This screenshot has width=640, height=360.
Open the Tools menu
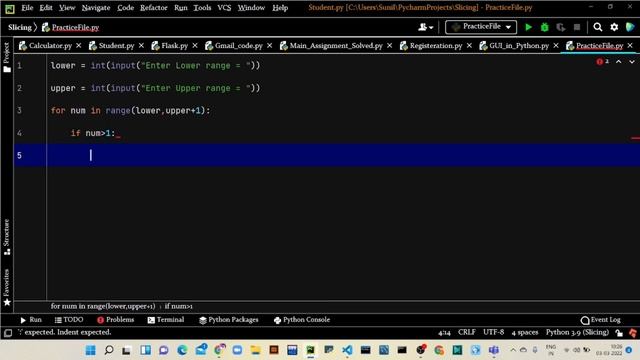(202, 8)
